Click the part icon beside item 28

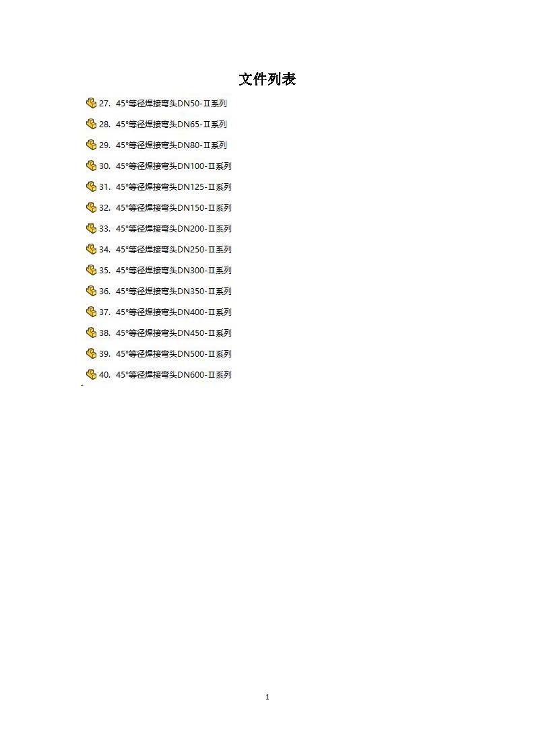click(x=91, y=124)
